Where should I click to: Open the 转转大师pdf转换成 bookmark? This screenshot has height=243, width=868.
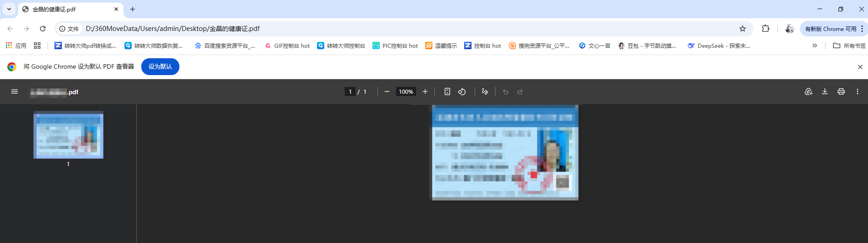pos(85,46)
